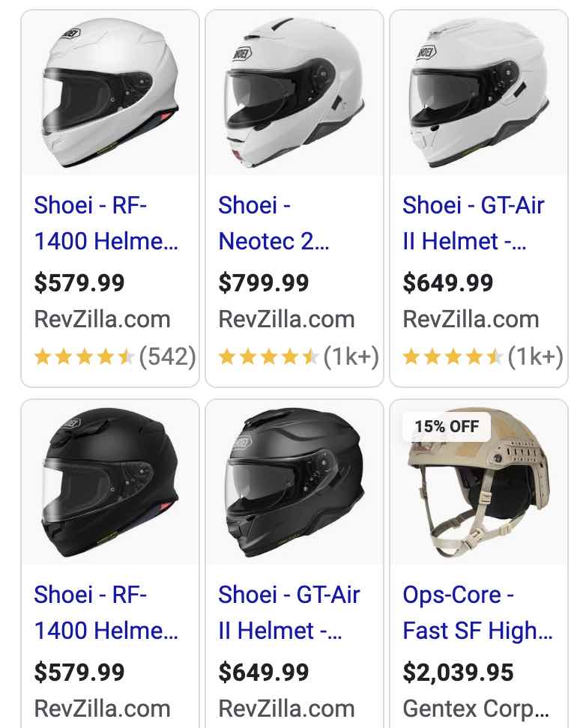
Task: Open the white Shoei RF-1400 helmet image
Action: point(110,92)
